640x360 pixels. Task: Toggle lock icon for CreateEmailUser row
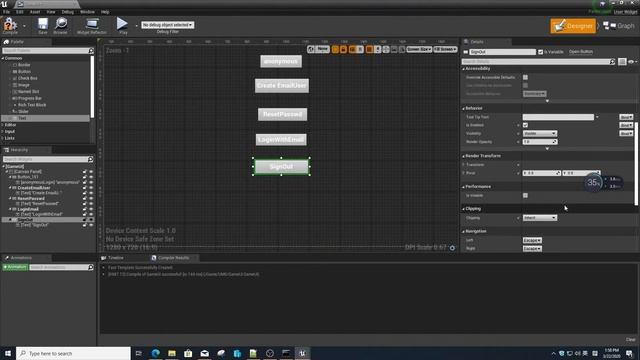pyautogui.click(x=85, y=188)
